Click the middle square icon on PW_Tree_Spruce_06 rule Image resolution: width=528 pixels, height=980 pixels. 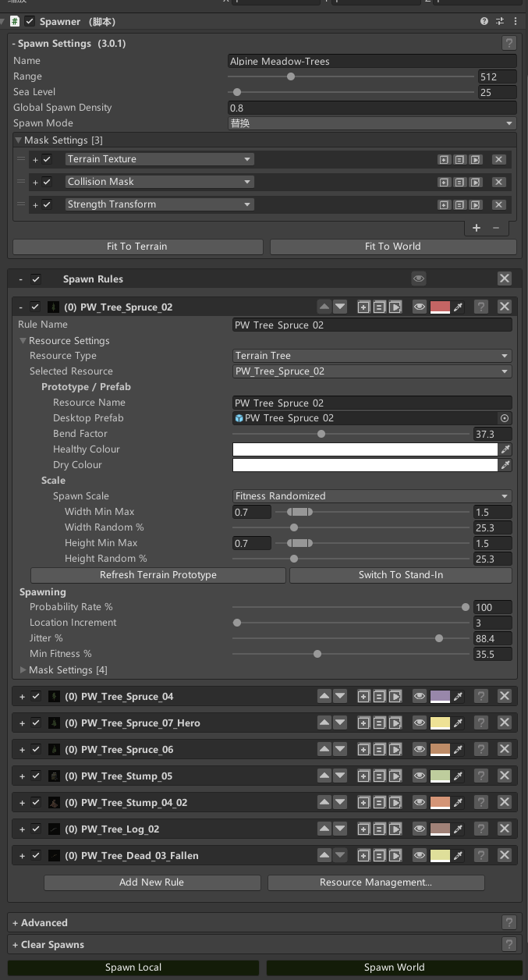[x=379, y=749]
